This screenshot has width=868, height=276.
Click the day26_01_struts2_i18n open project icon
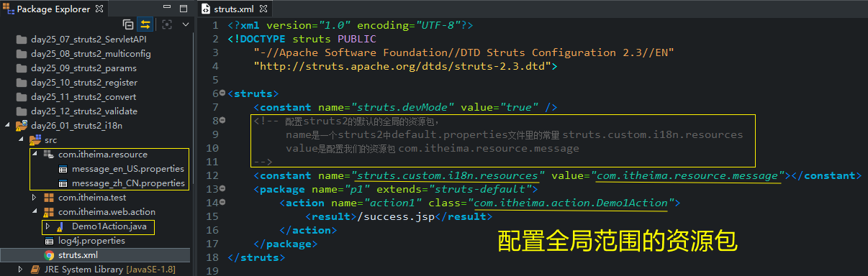point(22,126)
